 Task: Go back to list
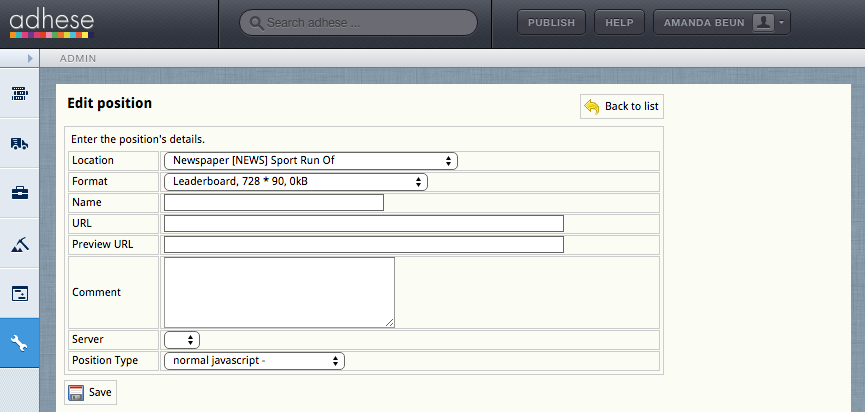(x=622, y=106)
